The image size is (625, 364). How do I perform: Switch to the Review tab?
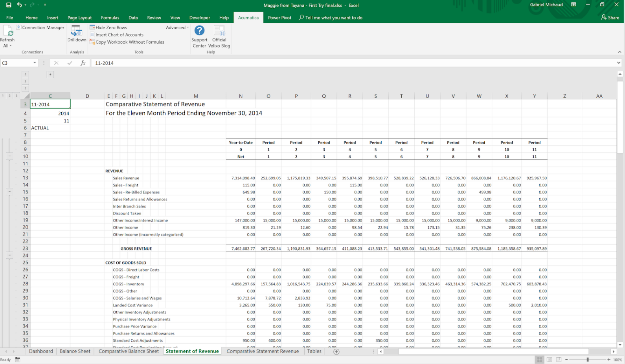154,18
